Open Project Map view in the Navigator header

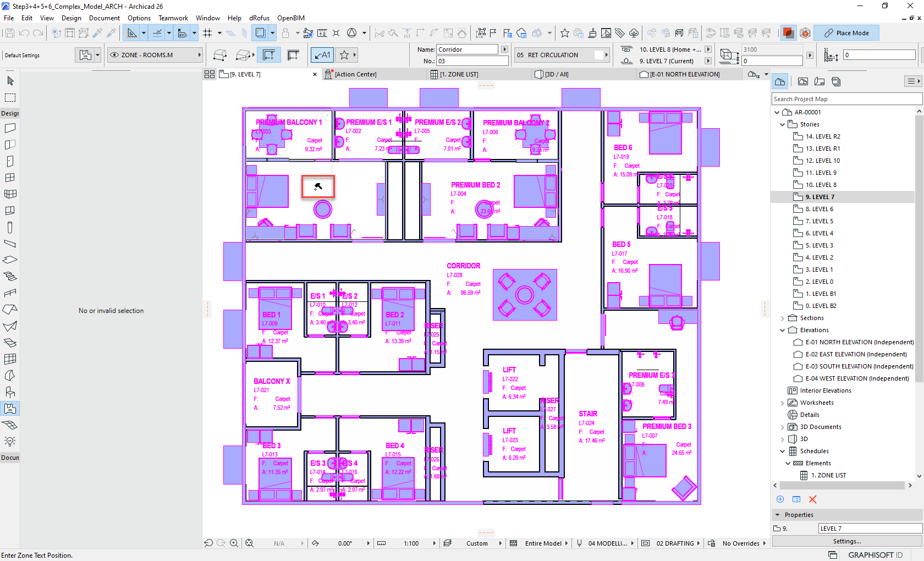pyautogui.click(x=780, y=81)
